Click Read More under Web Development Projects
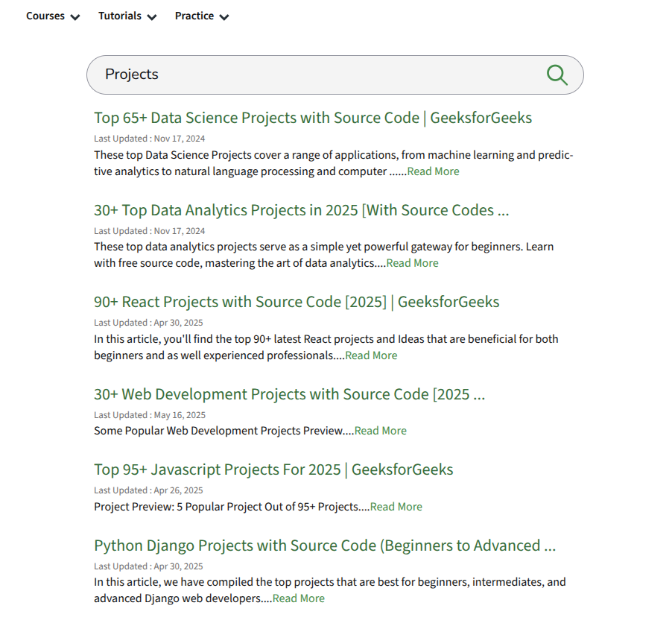Image resolution: width=672 pixels, height=626 pixels. click(x=381, y=431)
